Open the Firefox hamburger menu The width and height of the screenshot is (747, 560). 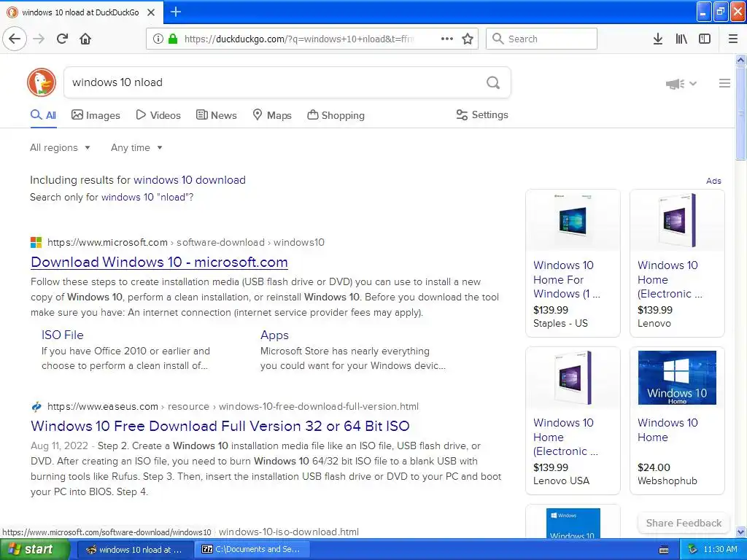coord(732,39)
